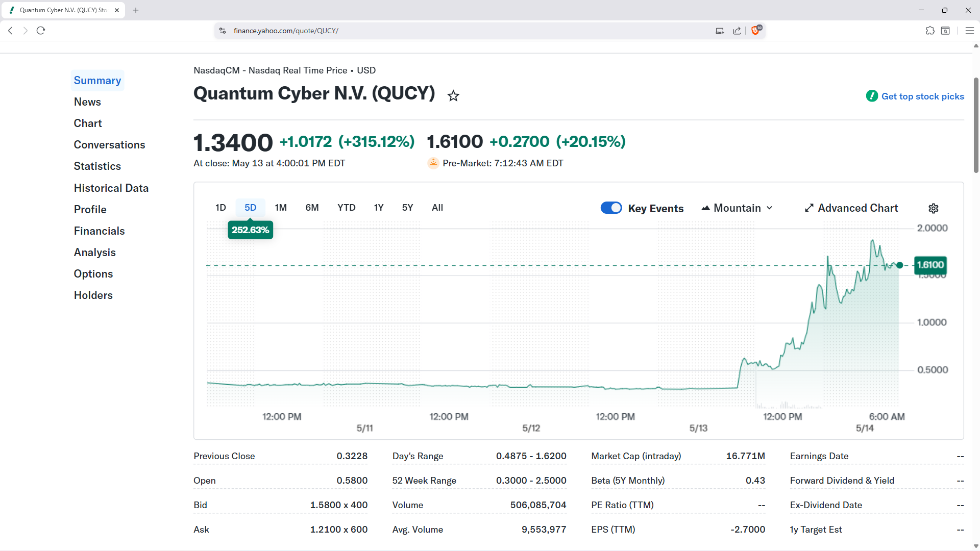Click the Forward Dividend & Yield label
Viewport: 980px width, 551px height.
[842, 481]
